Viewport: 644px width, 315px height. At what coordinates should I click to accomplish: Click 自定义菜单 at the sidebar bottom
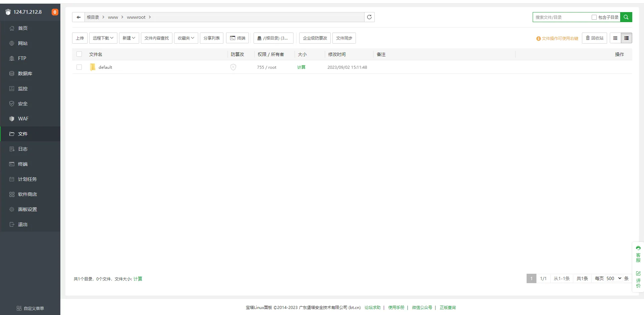pyautogui.click(x=30, y=308)
